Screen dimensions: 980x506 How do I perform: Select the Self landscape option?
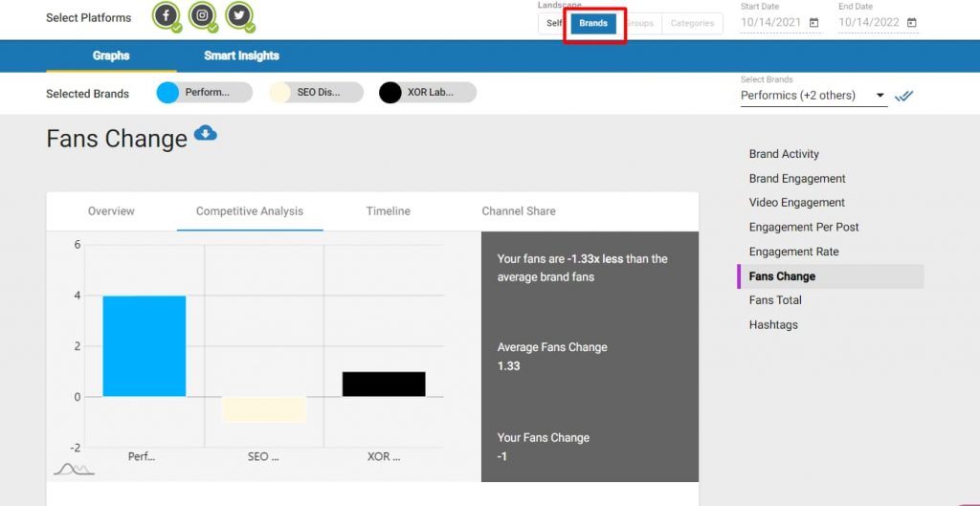(555, 23)
